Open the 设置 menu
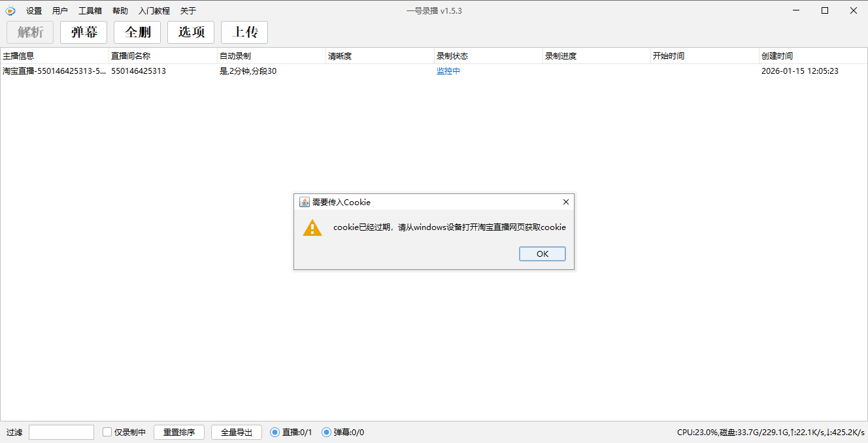Viewport: 868px width, 443px height. tap(33, 10)
